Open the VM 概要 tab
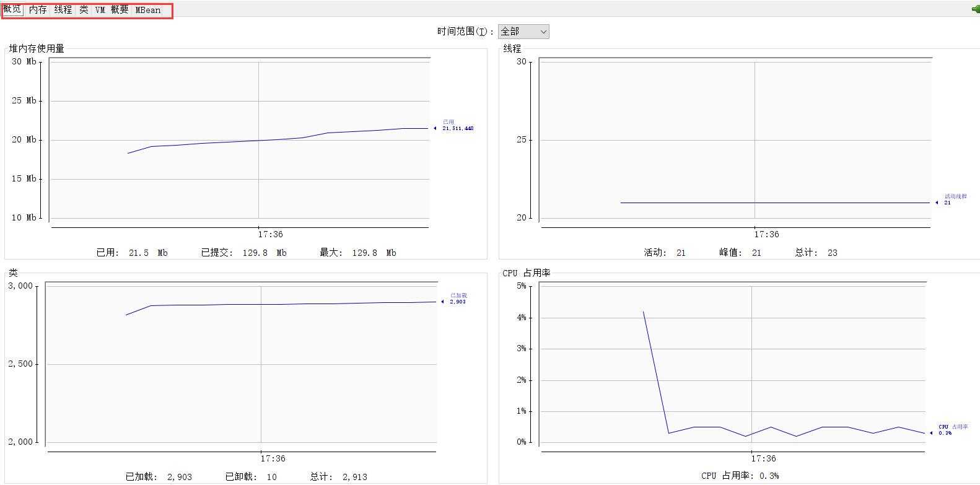Screen dimensions: 980x485 (112, 10)
